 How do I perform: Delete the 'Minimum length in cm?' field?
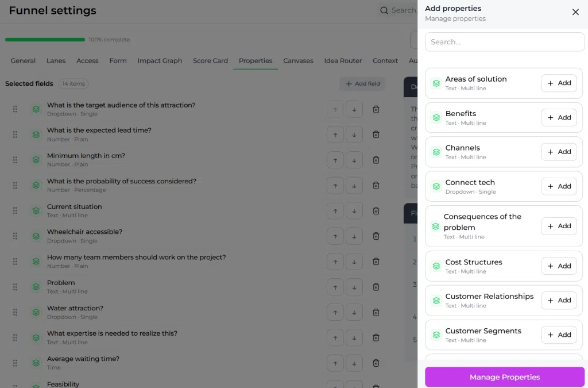tap(376, 160)
